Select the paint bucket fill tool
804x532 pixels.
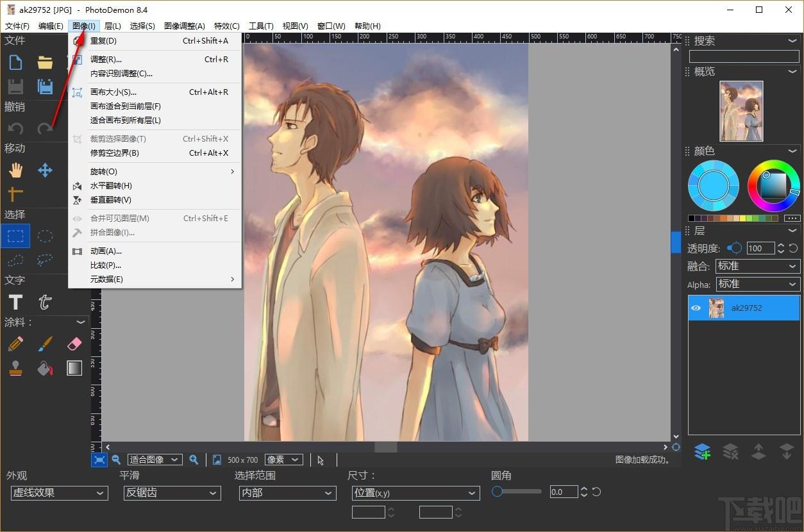pos(45,368)
